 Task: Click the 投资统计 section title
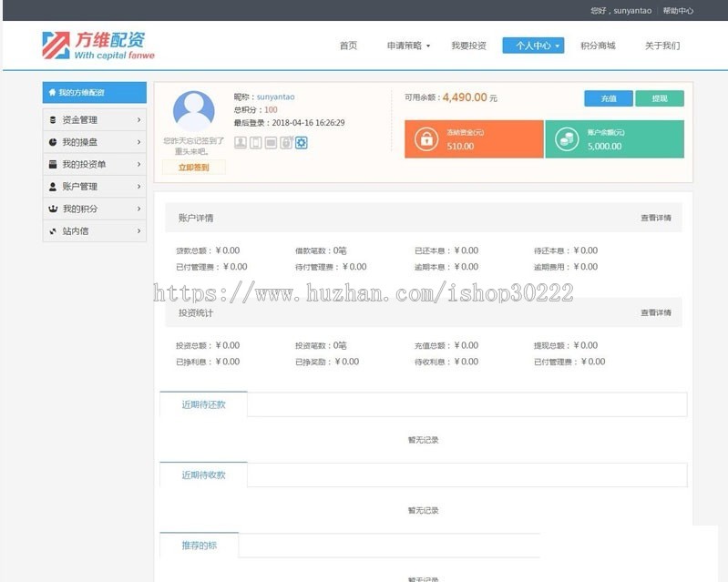point(196,312)
